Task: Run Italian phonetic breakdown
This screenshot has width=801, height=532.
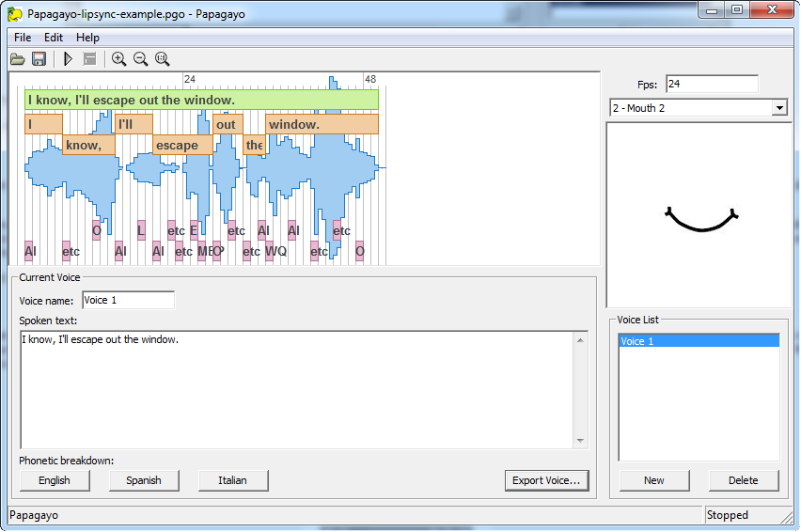Action: [233, 480]
